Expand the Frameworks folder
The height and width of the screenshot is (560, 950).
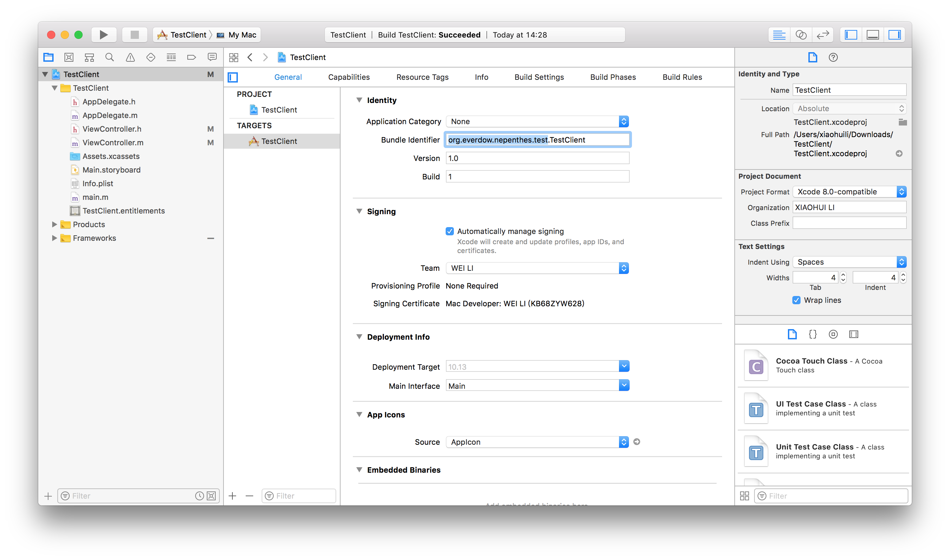click(54, 238)
